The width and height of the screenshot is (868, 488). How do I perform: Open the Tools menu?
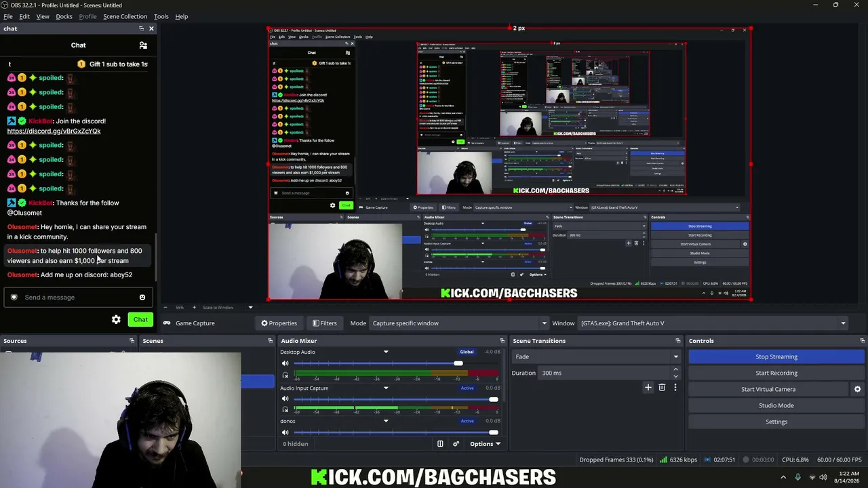pos(161,16)
